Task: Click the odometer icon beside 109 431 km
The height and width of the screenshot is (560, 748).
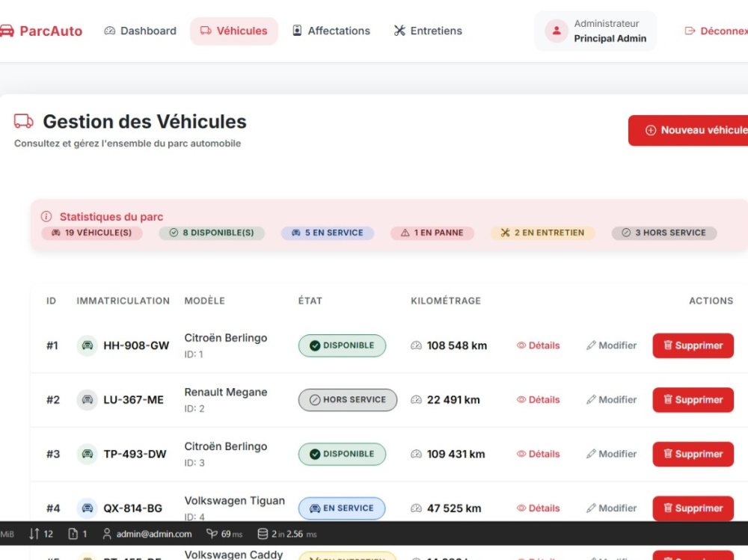Action: coord(417,454)
